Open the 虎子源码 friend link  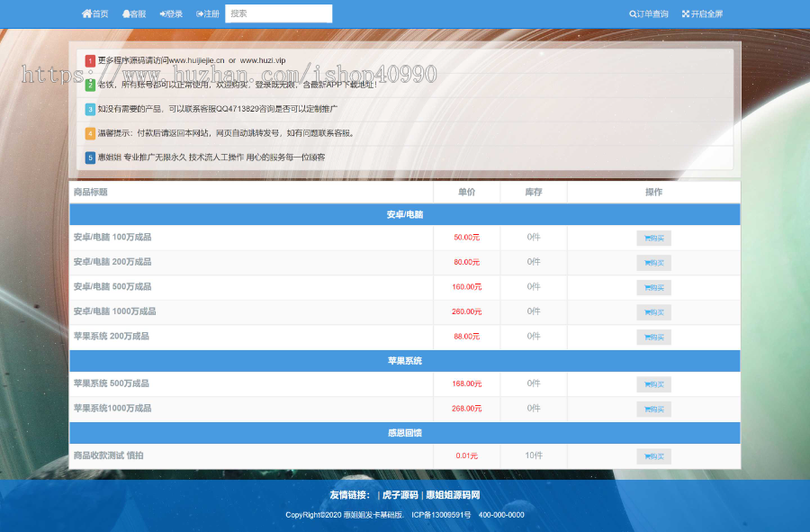tap(400, 495)
